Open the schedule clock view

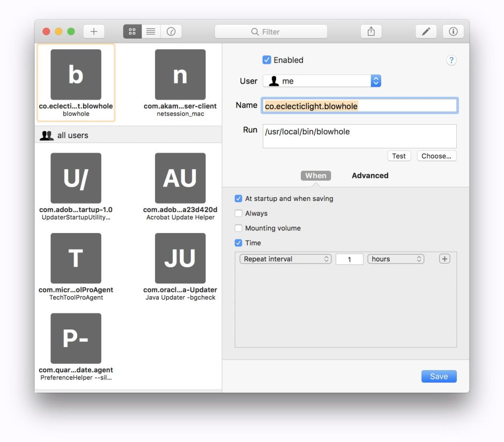click(171, 32)
